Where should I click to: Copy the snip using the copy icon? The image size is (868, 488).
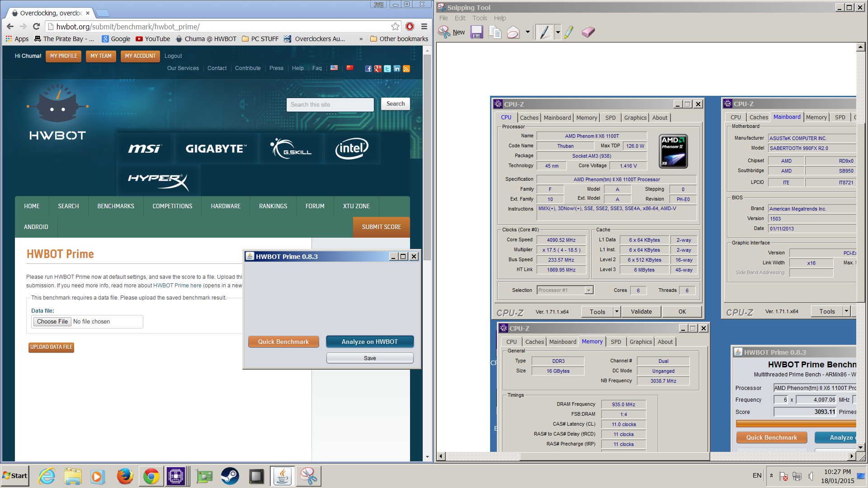pos(495,32)
